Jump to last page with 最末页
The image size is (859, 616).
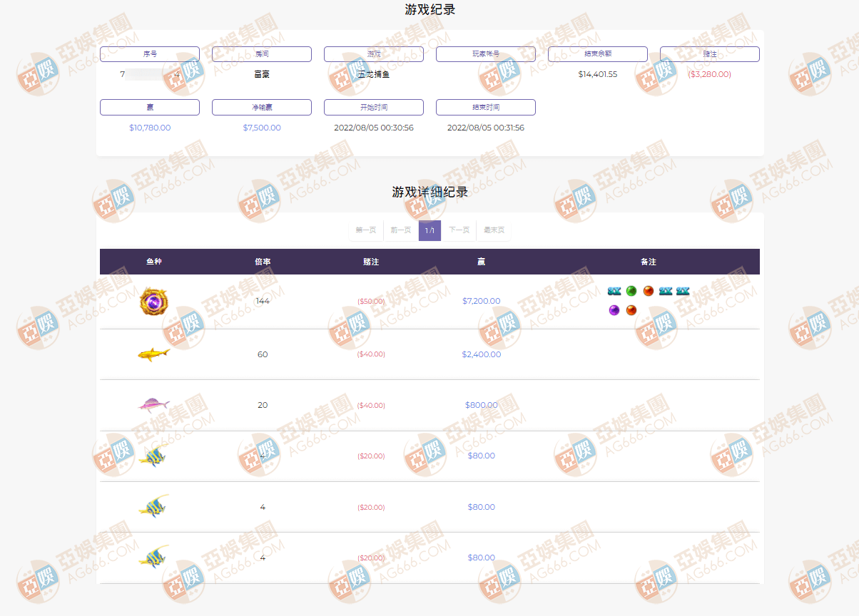pos(494,230)
